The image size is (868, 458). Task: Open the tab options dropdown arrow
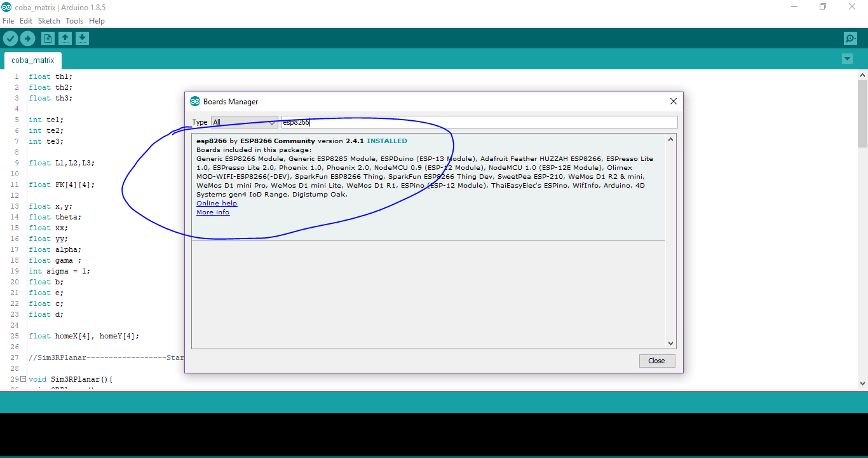pos(847,59)
